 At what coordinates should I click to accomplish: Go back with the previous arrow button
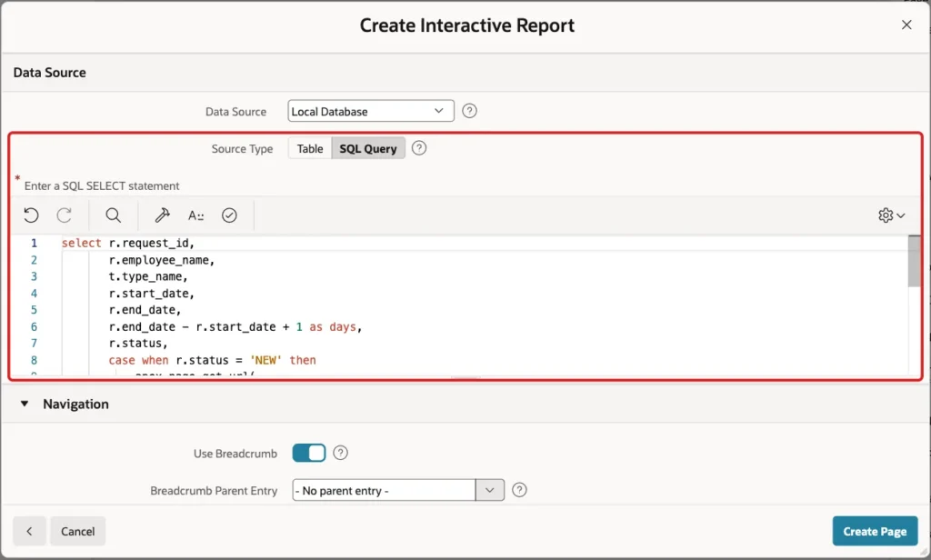[29, 531]
